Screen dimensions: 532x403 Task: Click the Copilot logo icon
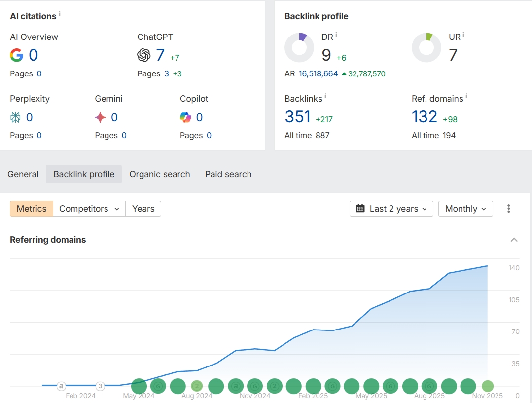tap(185, 117)
